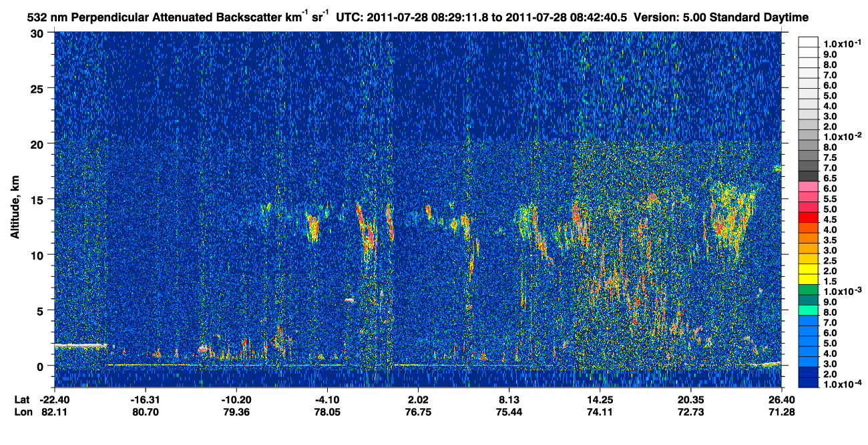Viewport: 868px width, 445px height.
Task: Click the longitude value 78.05
Action: coord(327,412)
